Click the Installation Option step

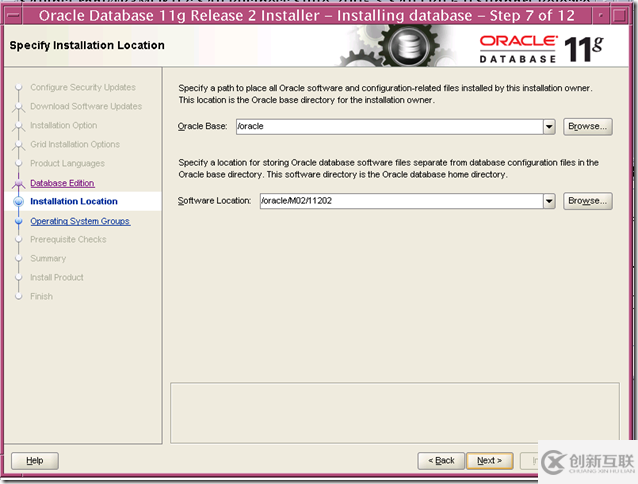pyautogui.click(x=63, y=125)
